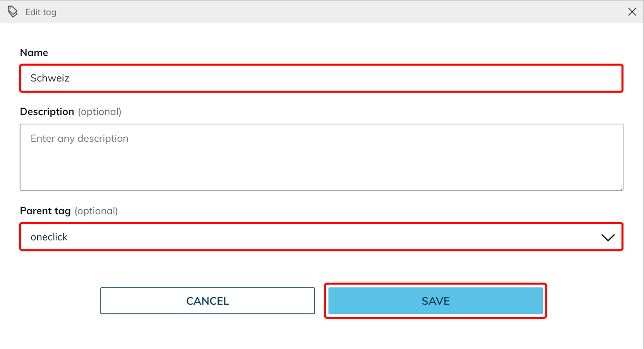Screen dimensions: 644x349
Task: Select the "oneclick" parent tag value
Action: (49, 237)
